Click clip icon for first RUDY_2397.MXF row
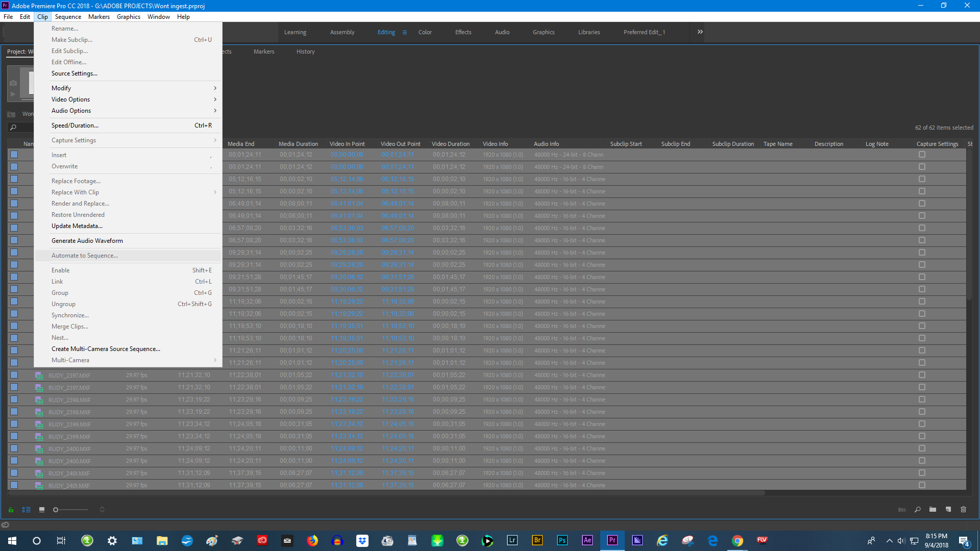Screen dimensions: 980x551 point(39,375)
